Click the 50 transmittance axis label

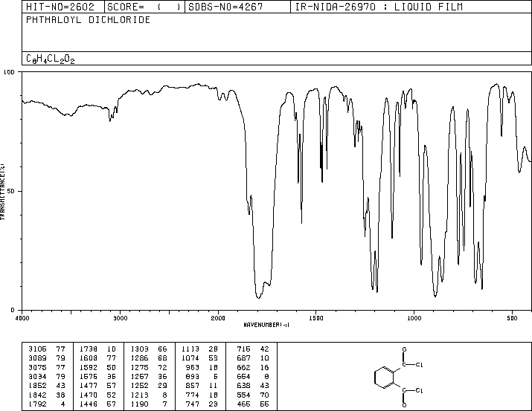pyautogui.click(x=11, y=191)
